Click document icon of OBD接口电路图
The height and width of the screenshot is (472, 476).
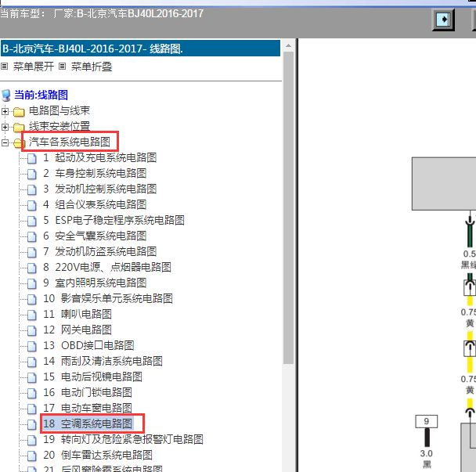[x=31, y=346]
